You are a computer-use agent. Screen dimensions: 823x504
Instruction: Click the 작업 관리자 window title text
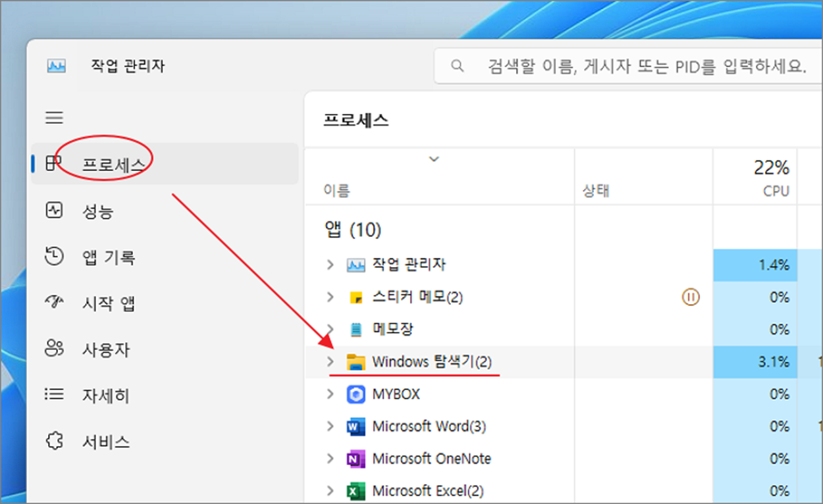[128, 66]
